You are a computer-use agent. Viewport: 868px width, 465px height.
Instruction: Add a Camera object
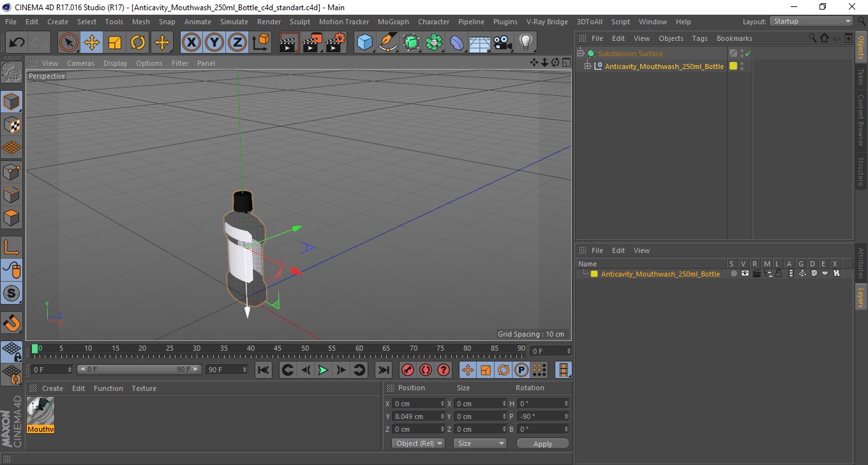tap(502, 43)
